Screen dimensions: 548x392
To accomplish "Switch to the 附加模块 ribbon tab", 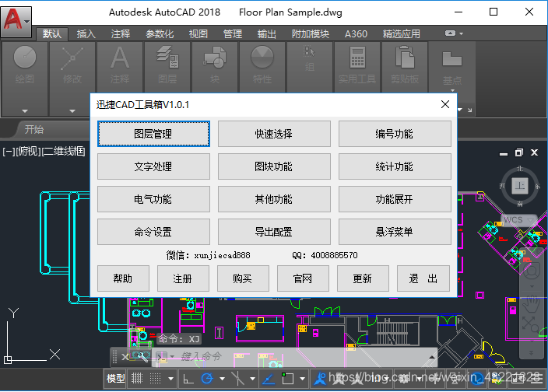I will coord(311,34).
